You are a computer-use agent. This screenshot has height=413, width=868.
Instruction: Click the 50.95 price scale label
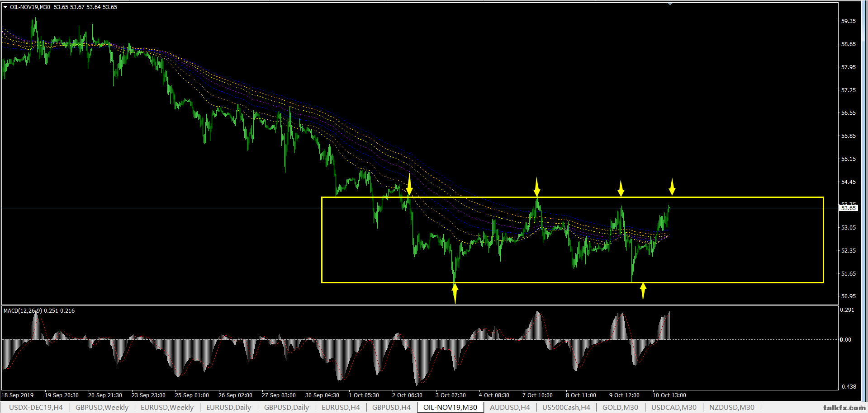tap(849, 296)
